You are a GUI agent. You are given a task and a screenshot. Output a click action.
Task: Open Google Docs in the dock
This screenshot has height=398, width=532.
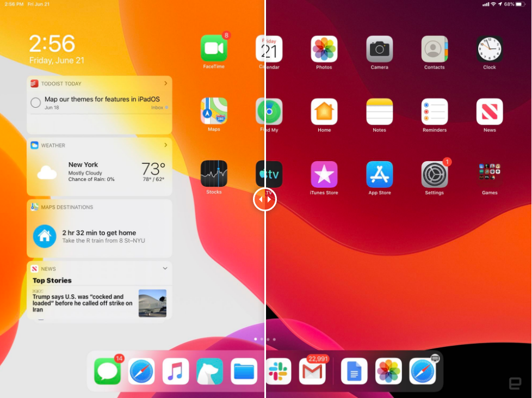point(354,371)
